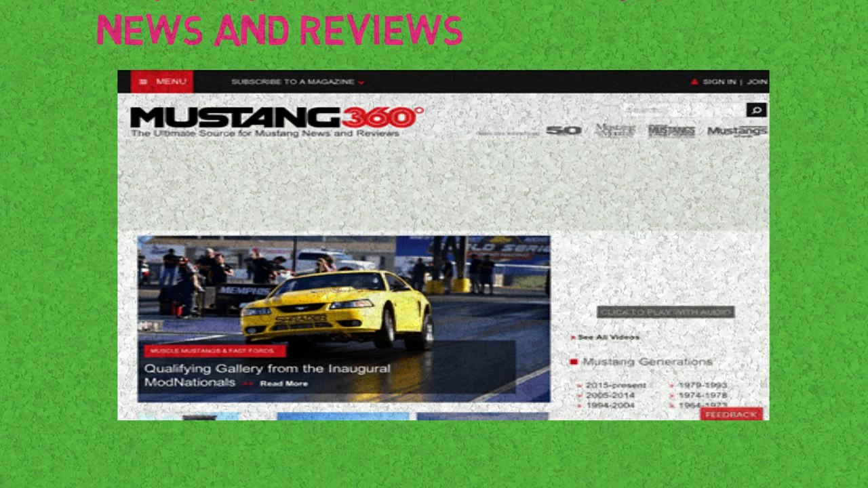The width and height of the screenshot is (868, 488).
Task: Open the red MENU button
Action: [x=161, y=81]
